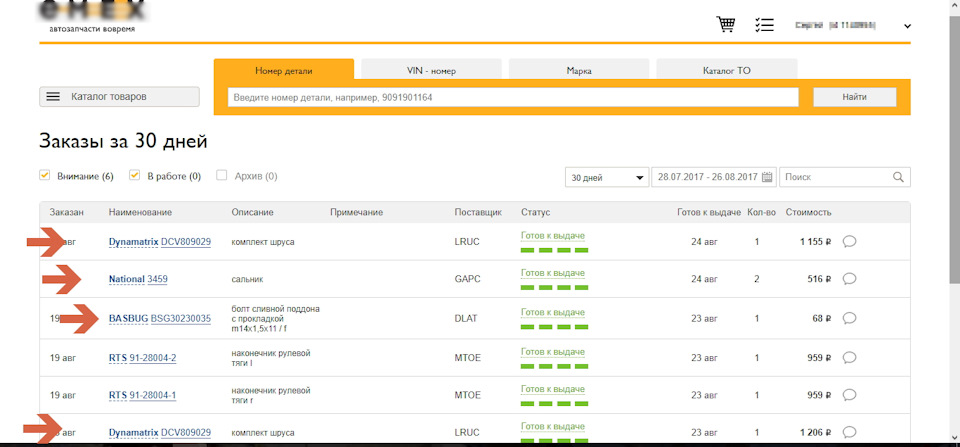Click the vertical scrollbar down arrow
This screenshot has height=447, width=960.
[954, 436]
